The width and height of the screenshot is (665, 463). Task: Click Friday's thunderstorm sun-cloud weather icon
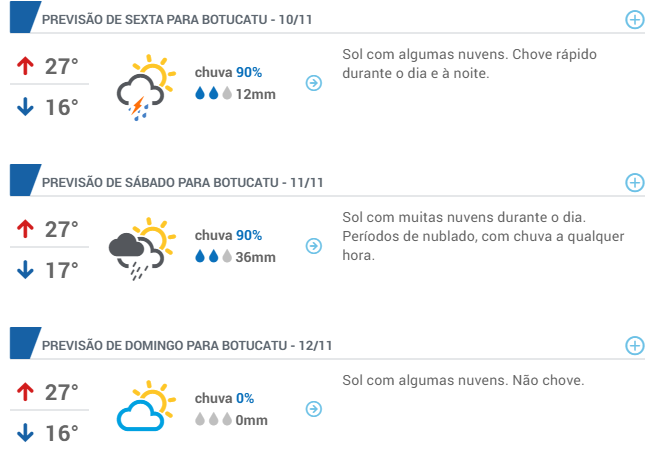pyautogui.click(x=146, y=87)
